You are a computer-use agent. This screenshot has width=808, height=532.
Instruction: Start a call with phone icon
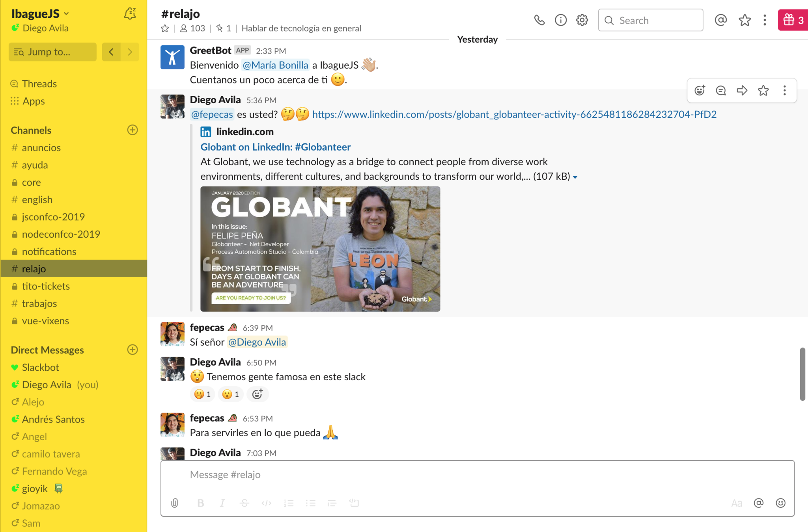(x=539, y=20)
